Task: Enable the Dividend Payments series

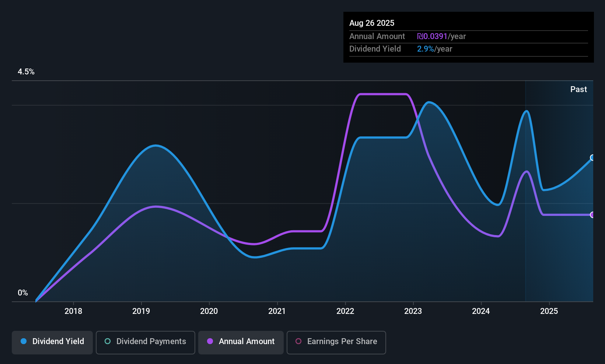Action: tap(146, 342)
